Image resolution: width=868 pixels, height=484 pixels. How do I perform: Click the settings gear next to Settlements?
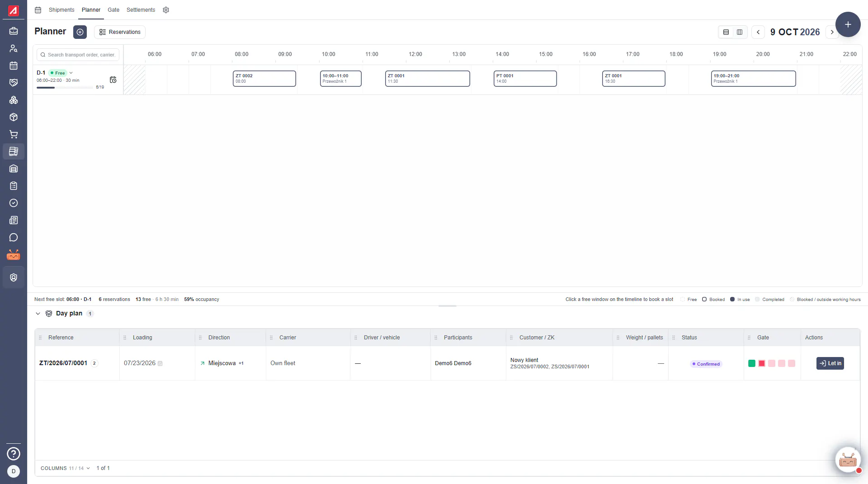click(166, 10)
